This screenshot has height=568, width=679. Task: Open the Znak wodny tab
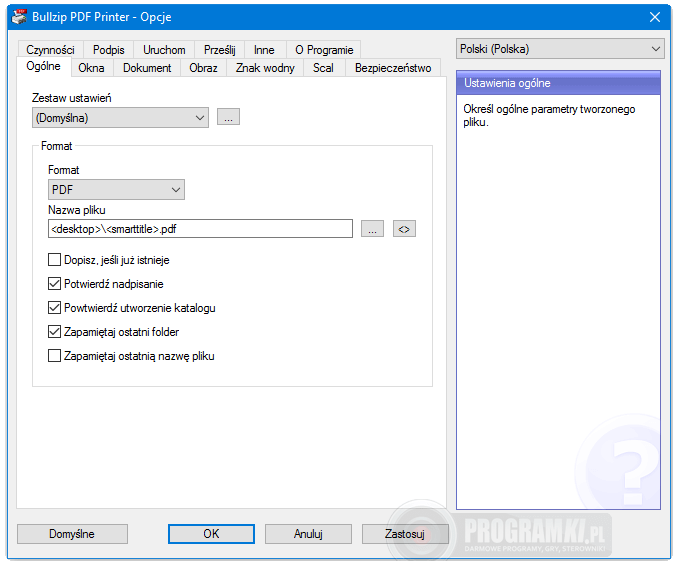click(265, 68)
